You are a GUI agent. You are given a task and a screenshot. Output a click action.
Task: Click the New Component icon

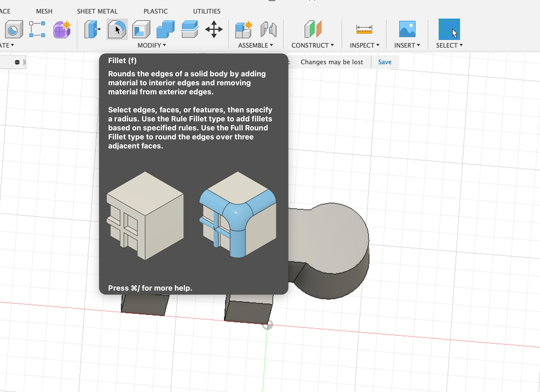(244, 29)
